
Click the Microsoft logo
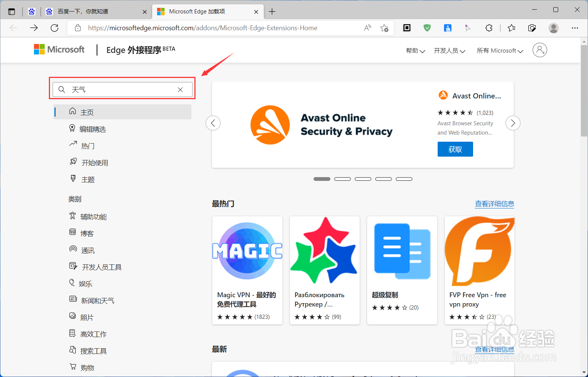pyautogui.click(x=59, y=49)
